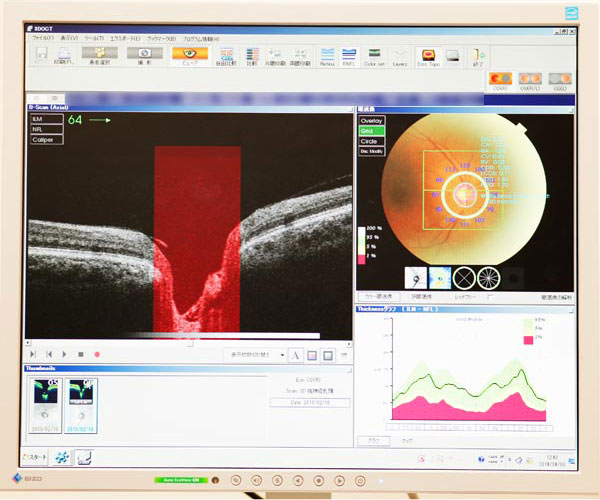Toggle the green Grid button
Screen dimensions: 600x500
pyautogui.click(x=372, y=131)
